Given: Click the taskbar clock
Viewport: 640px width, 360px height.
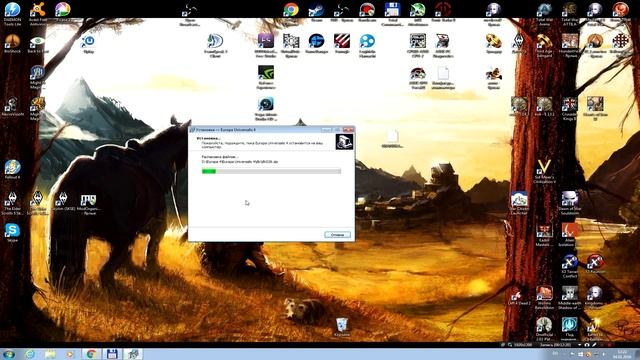Looking at the screenshot, I should [x=622, y=354].
